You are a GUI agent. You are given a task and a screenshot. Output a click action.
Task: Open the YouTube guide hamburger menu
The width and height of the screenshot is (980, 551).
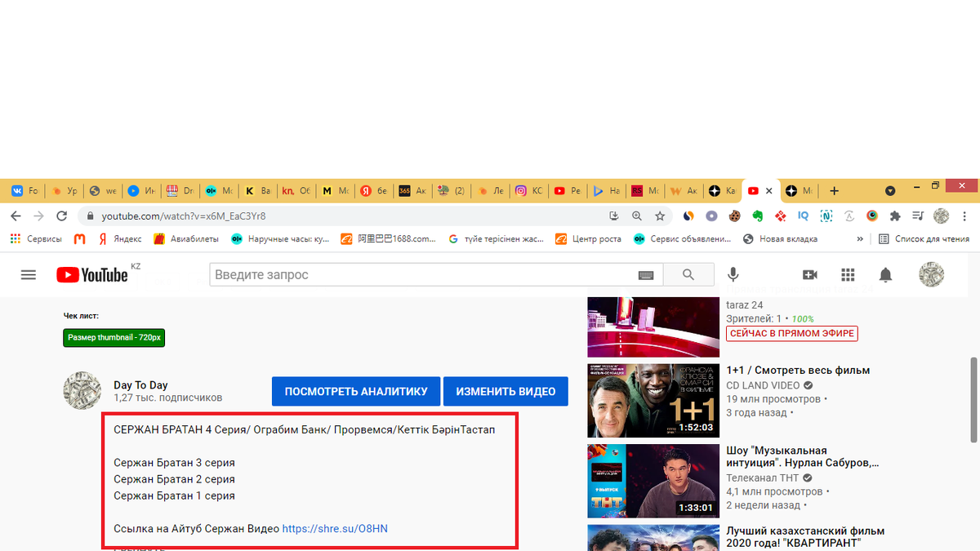click(29, 275)
